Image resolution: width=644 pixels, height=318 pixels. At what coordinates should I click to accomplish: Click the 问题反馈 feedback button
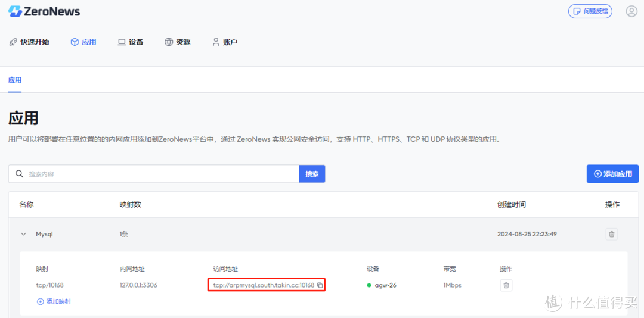point(590,11)
